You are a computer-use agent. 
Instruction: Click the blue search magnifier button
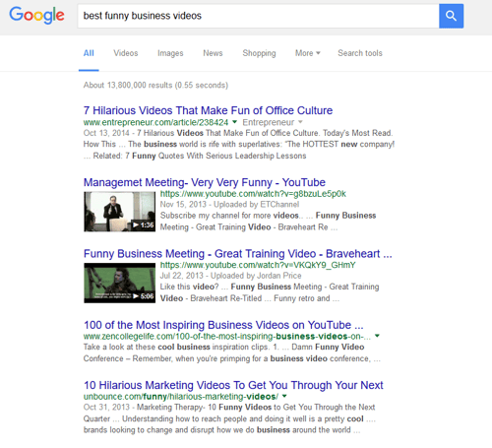451,16
